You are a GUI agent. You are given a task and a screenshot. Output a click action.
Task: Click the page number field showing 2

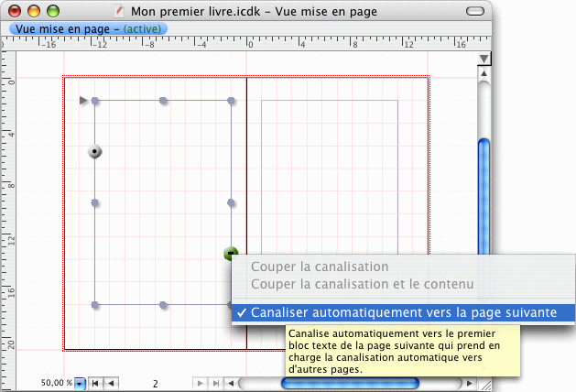(x=156, y=384)
